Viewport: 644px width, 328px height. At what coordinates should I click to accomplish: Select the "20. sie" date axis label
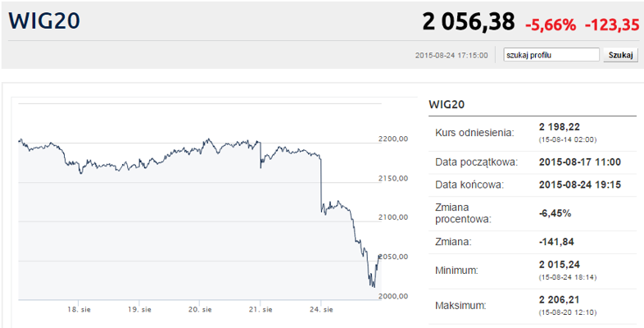200,310
